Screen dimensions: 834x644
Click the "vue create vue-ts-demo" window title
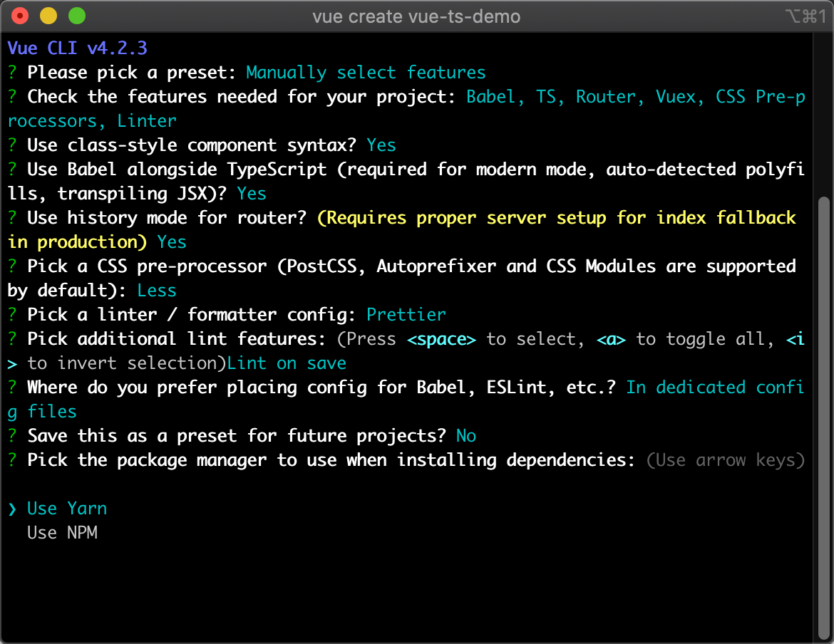point(416,16)
